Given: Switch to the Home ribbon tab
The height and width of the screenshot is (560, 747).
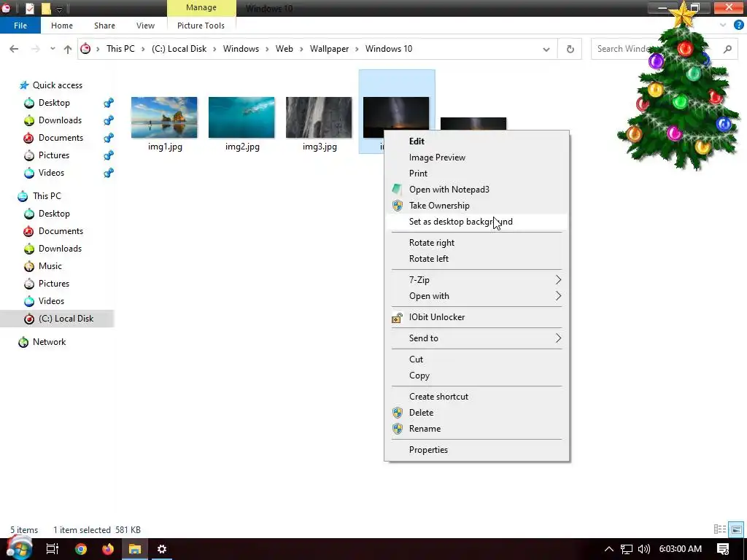Looking at the screenshot, I should tap(62, 26).
